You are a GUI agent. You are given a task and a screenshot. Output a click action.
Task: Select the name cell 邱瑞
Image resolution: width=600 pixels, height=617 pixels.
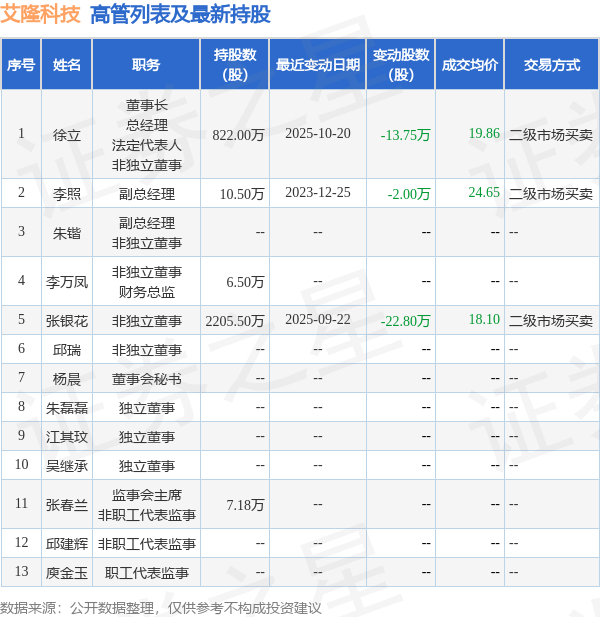click(x=67, y=350)
